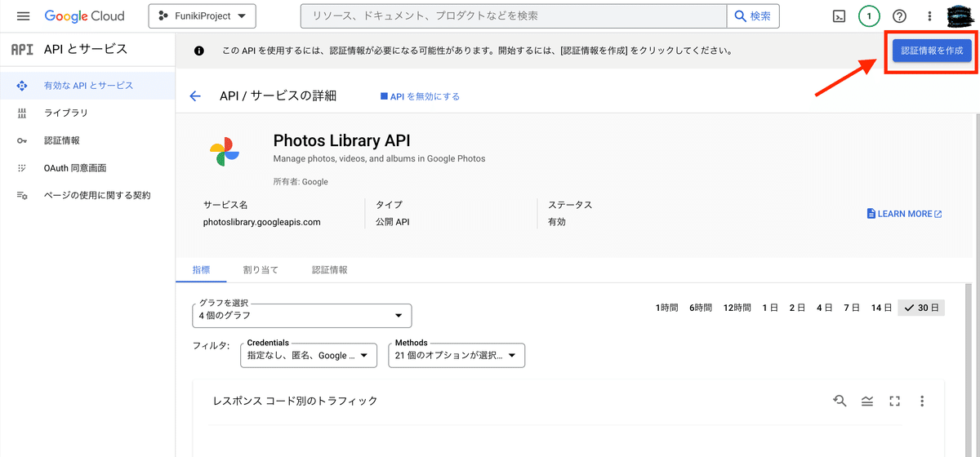Click the Google Cloud logo
Viewport: 980px width, 457px height.
pyautogui.click(x=85, y=16)
